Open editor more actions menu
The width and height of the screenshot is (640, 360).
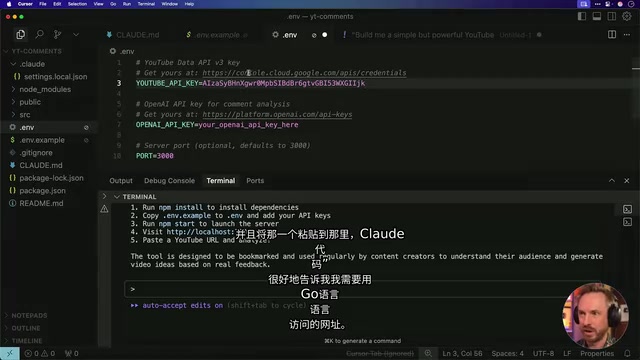[627, 35]
